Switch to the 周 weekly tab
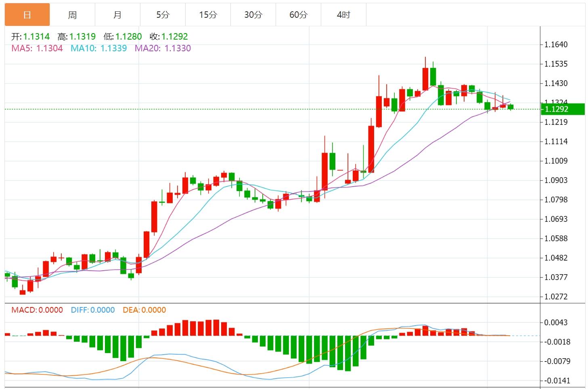This screenshot has height=389, width=588. [72, 15]
